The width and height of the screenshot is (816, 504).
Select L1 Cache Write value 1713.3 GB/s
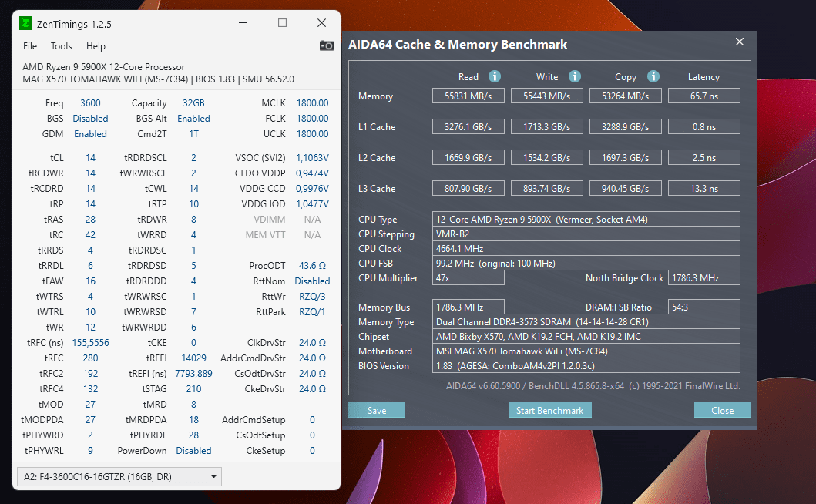click(547, 126)
